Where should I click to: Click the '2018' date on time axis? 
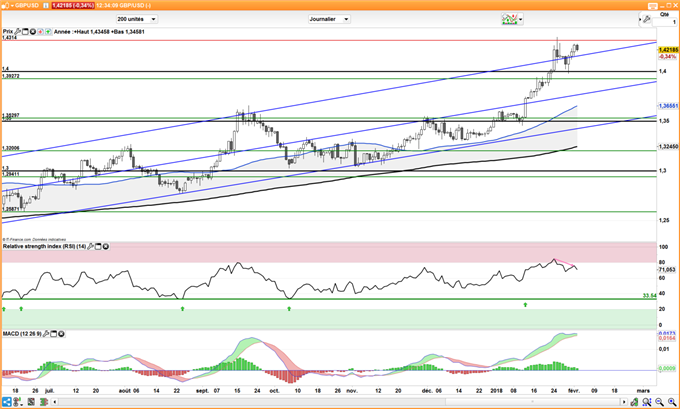pos(497,391)
